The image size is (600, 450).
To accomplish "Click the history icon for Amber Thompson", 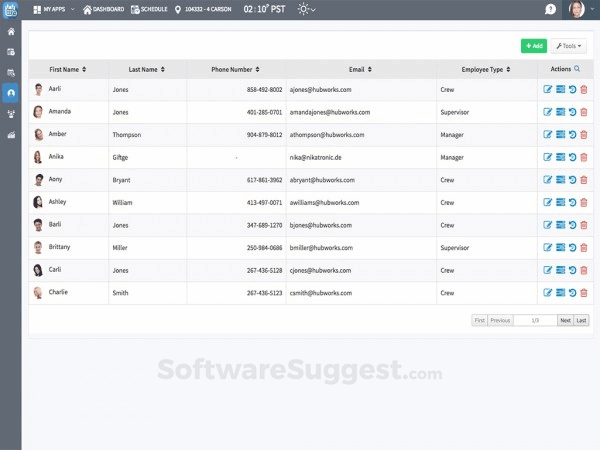I will pyautogui.click(x=572, y=134).
